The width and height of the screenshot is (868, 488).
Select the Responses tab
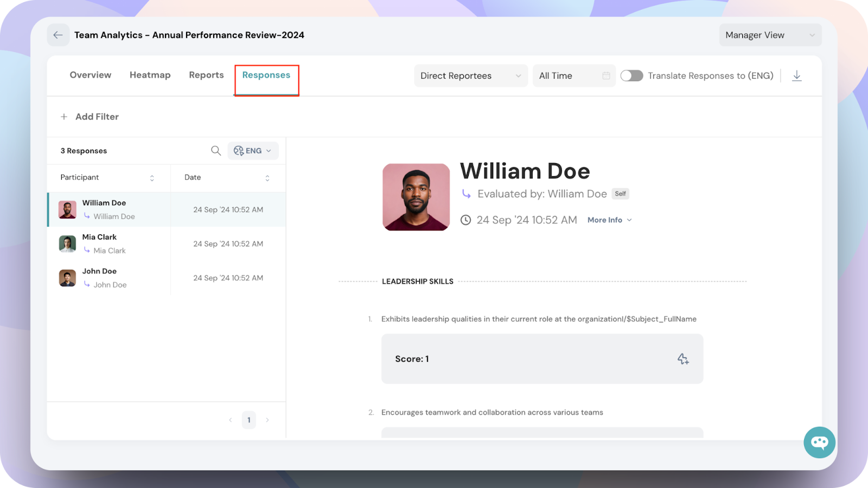tap(266, 75)
